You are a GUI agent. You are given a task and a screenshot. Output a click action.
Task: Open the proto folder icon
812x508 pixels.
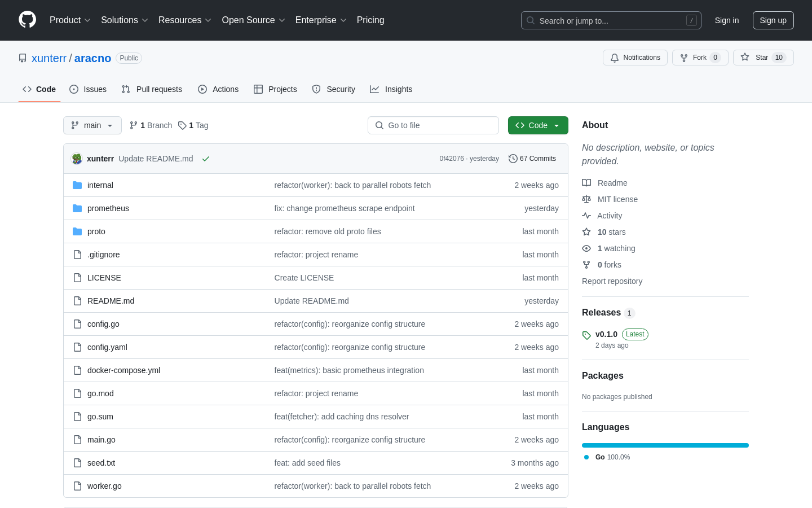(77, 231)
